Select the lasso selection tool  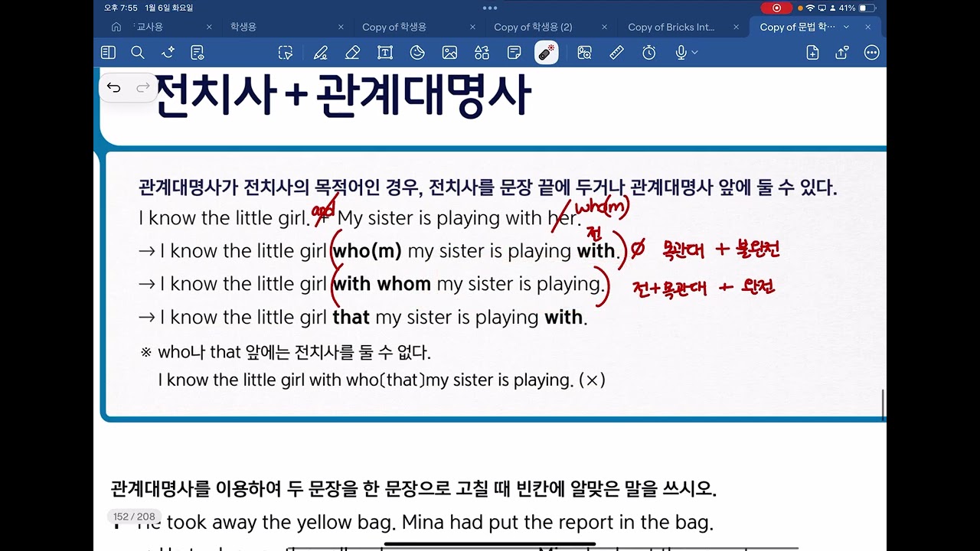[x=286, y=53]
